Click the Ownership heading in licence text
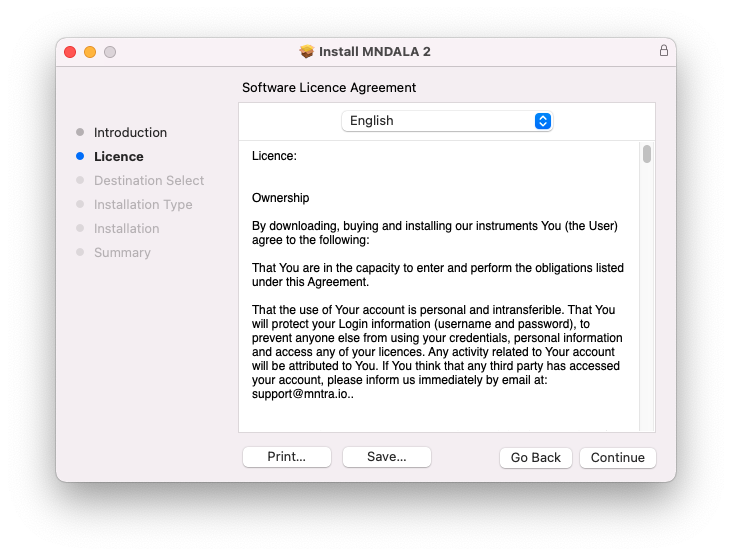Image resolution: width=732 pixels, height=556 pixels. pyautogui.click(x=281, y=198)
